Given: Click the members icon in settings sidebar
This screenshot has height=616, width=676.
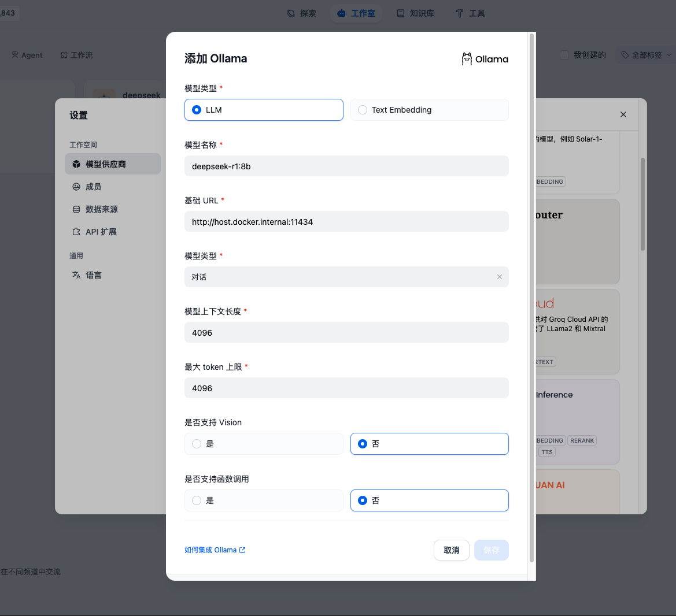Looking at the screenshot, I should pyautogui.click(x=76, y=187).
